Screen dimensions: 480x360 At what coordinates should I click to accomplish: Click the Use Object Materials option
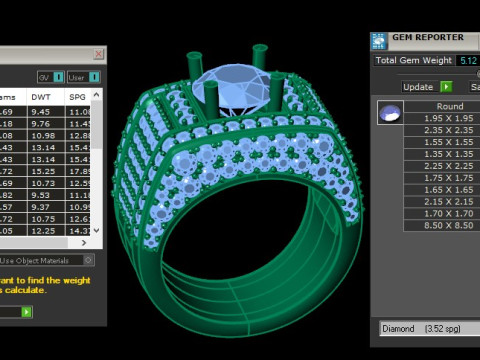coord(34,261)
